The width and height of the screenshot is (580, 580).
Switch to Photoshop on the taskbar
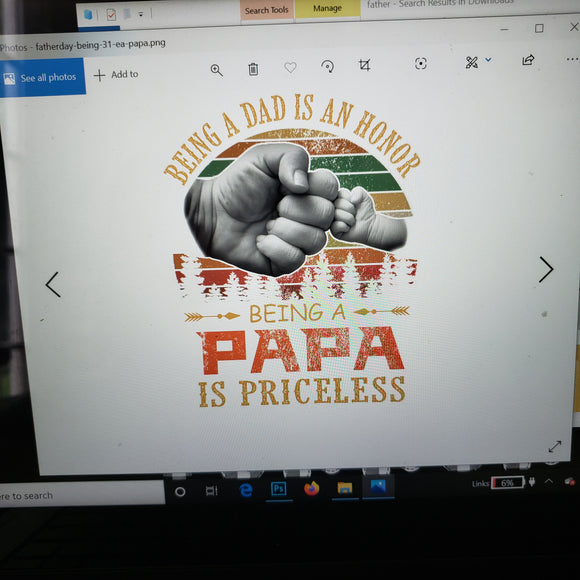[279, 489]
